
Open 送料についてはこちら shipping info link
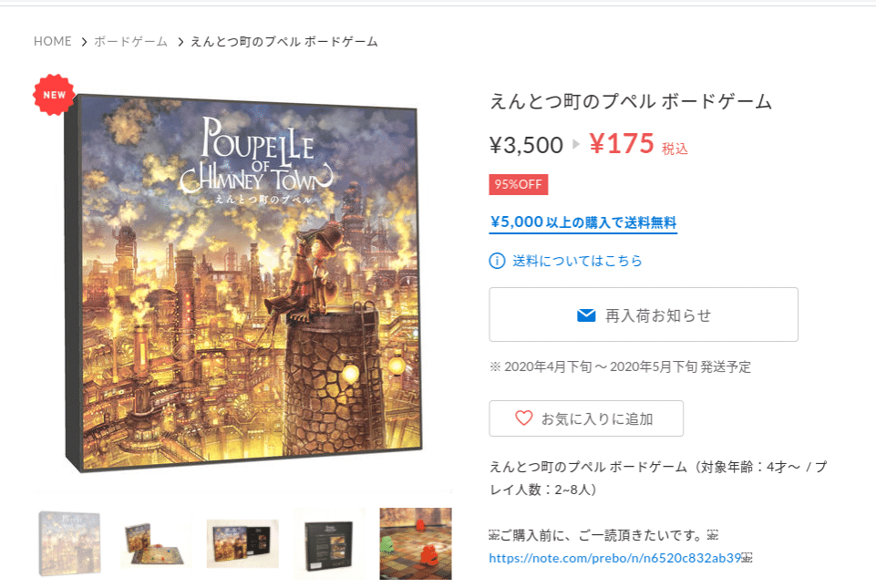click(x=577, y=261)
